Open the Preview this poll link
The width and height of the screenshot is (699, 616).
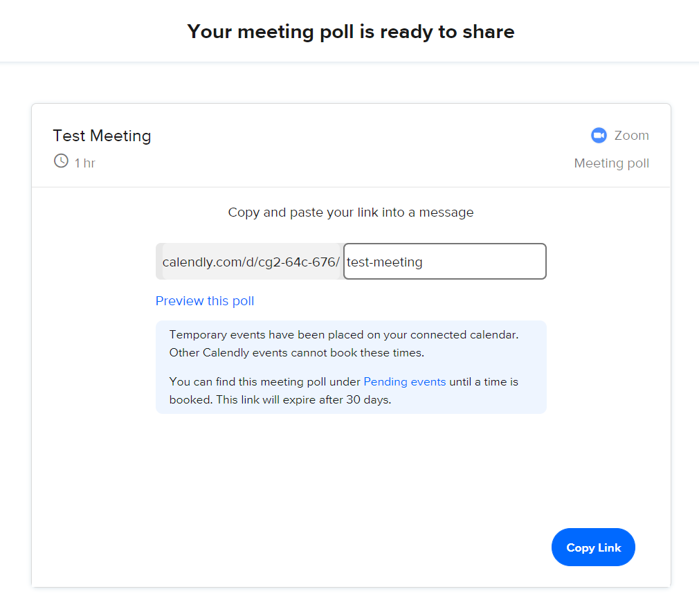coord(205,301)
